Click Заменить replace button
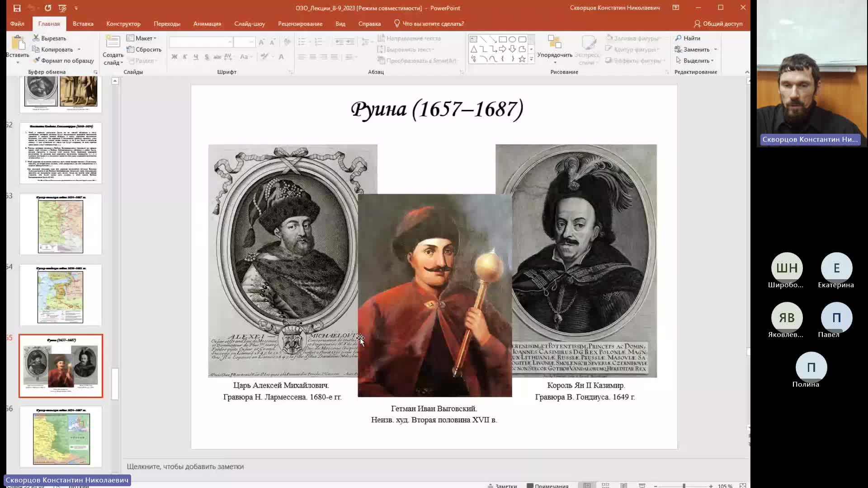The height and width of the screenshot is (488, 868). 692,49
